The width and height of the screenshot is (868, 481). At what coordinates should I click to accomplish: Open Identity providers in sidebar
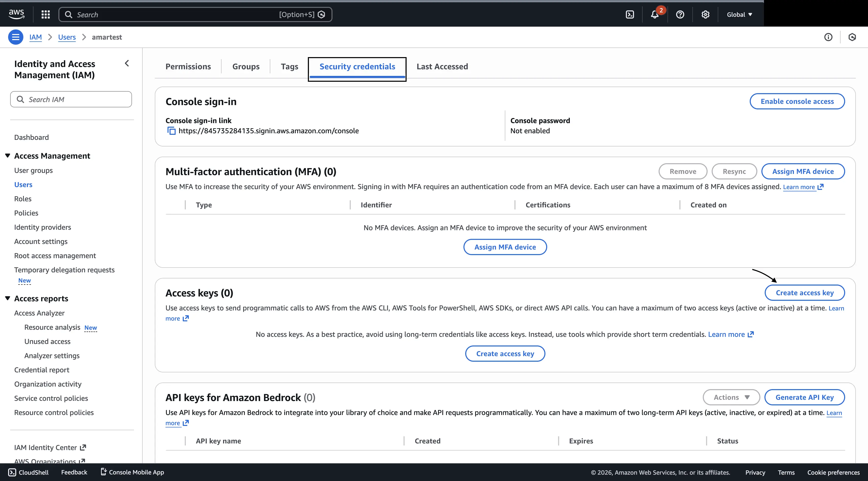(x=42, y=227)
